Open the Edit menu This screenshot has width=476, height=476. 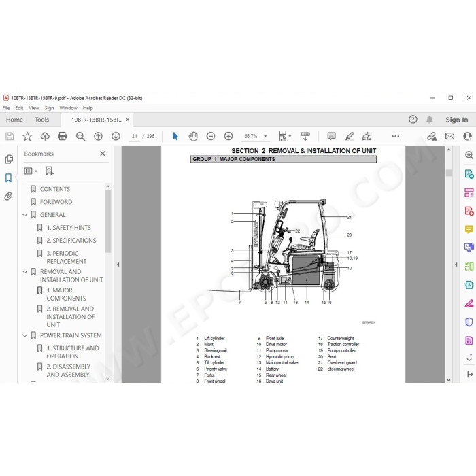(19, 108)
